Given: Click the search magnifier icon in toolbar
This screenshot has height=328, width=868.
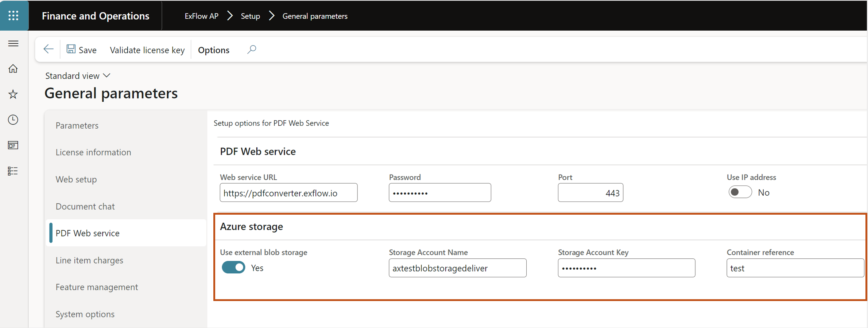Looking at the screenshot, I should pos(252,49).
